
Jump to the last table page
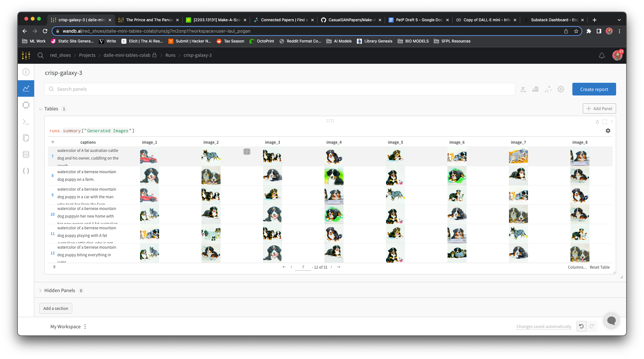pyautogui.click(x=339, y=267)
